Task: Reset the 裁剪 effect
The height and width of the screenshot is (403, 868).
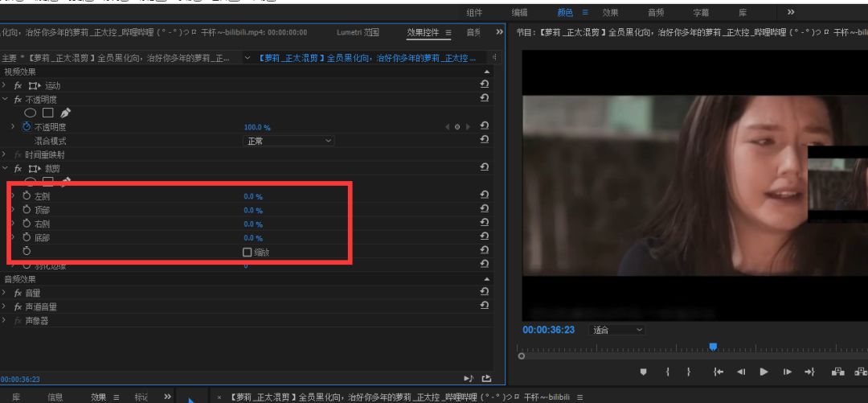Action: (485, 167)
